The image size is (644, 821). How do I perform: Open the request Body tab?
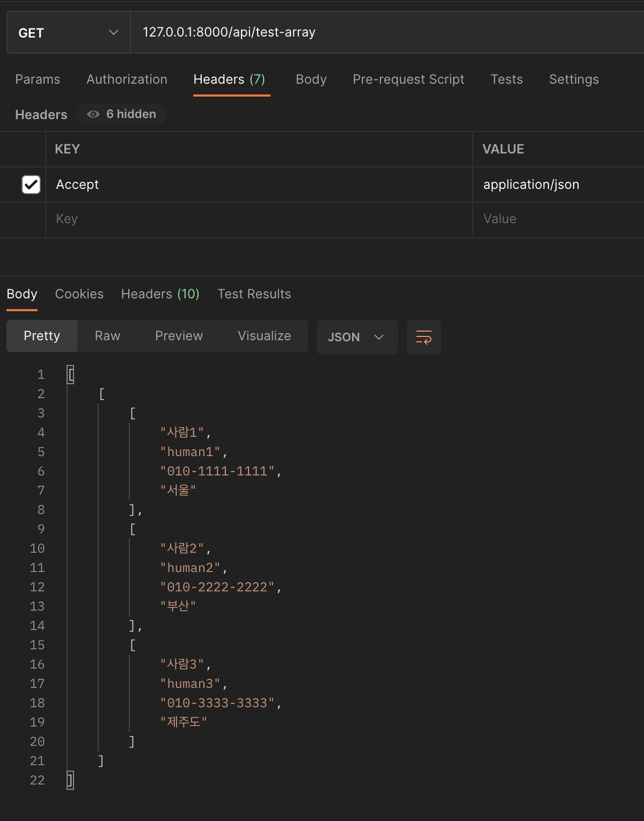pos(311,79)
